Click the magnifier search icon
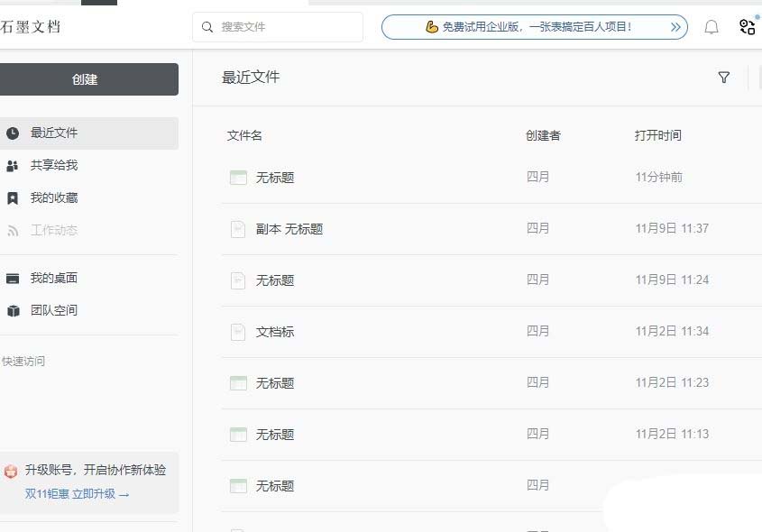Viewport: 762px width, 532px height. click(207, 27)
